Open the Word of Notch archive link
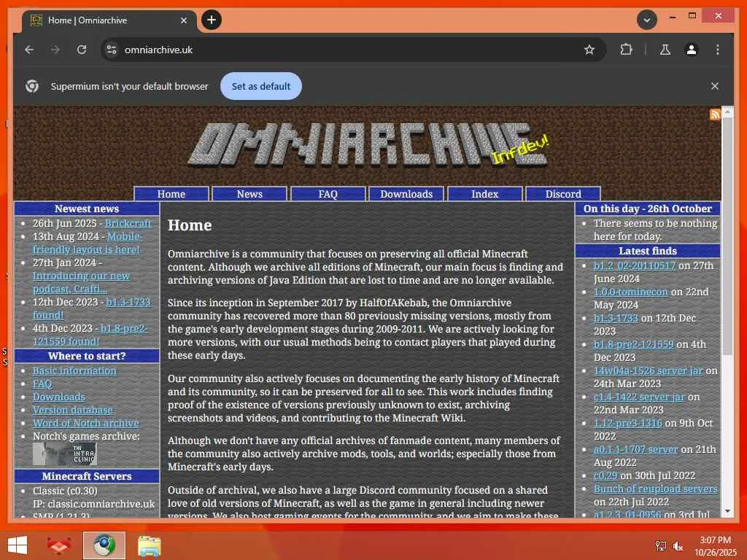 tap(86, 423)
